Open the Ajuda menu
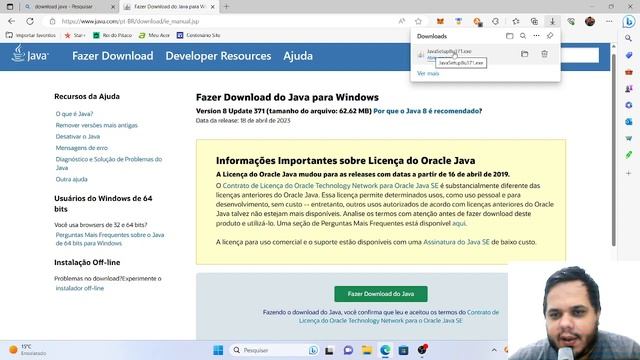The width and height of the screenshot is (640, 360). pos(298,56)
